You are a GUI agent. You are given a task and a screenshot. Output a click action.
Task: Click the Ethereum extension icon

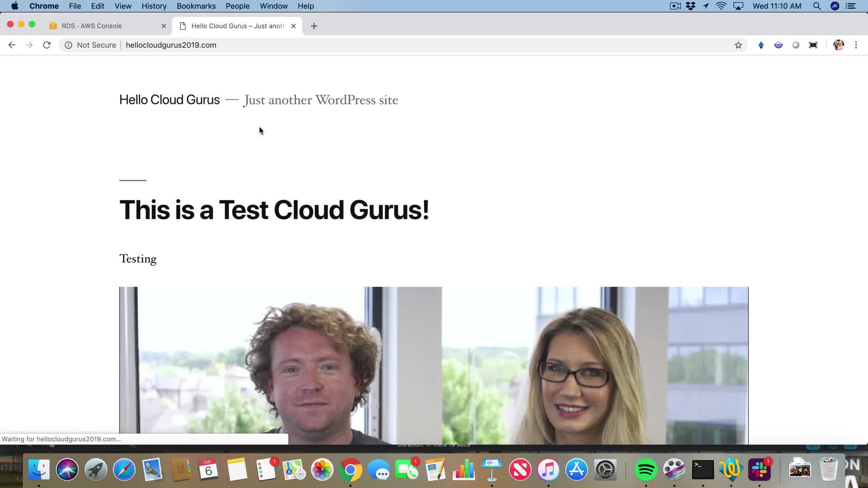point(761,45)
